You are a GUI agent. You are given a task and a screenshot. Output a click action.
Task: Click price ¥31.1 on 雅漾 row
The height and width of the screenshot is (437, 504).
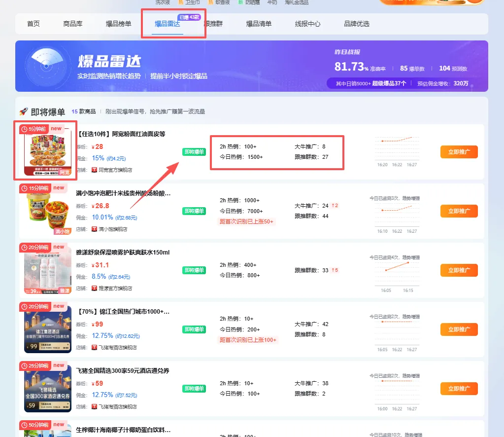tap(101, 265)
